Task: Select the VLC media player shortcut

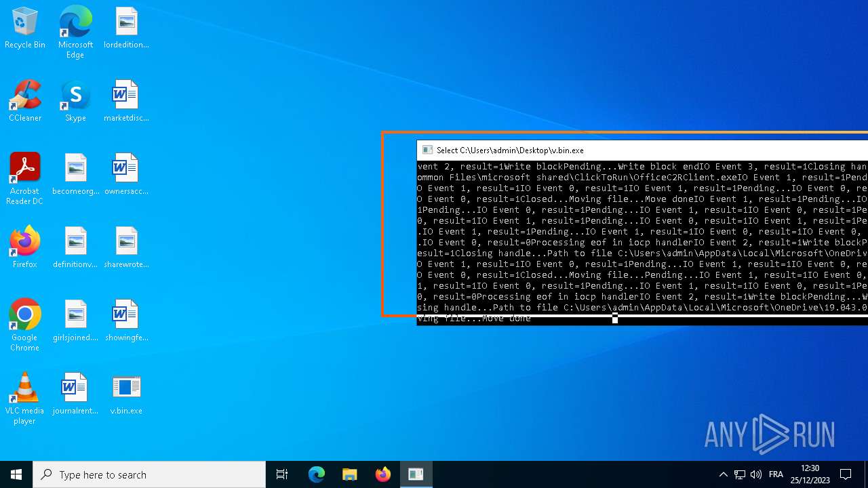Action: pyautogui.click(x=25, y=399)
